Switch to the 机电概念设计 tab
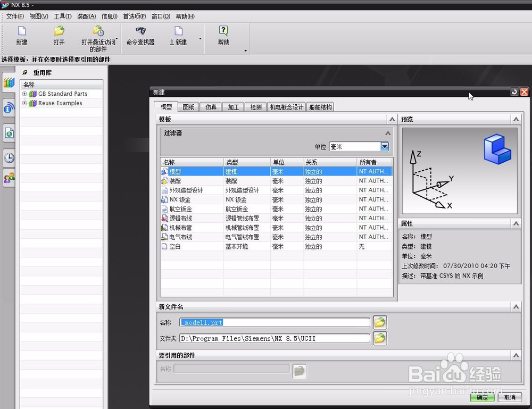Viewport: 532px width, 409px height. pos(287,107)
